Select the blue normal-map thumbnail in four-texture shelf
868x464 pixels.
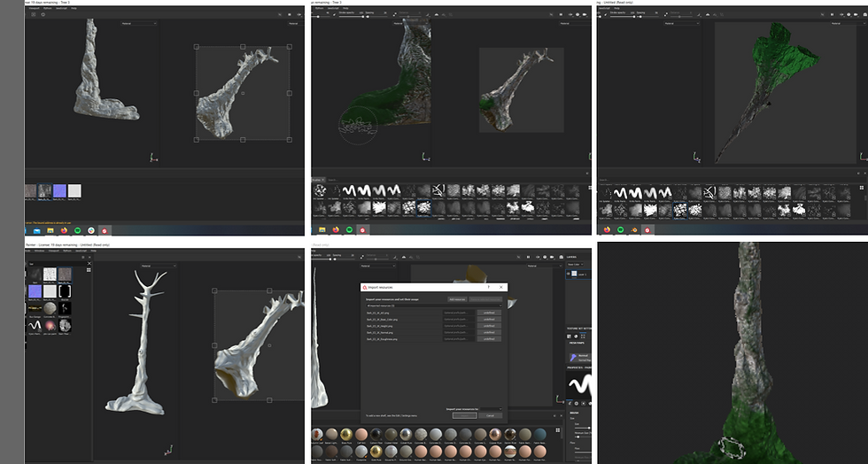tap(60, 191)
